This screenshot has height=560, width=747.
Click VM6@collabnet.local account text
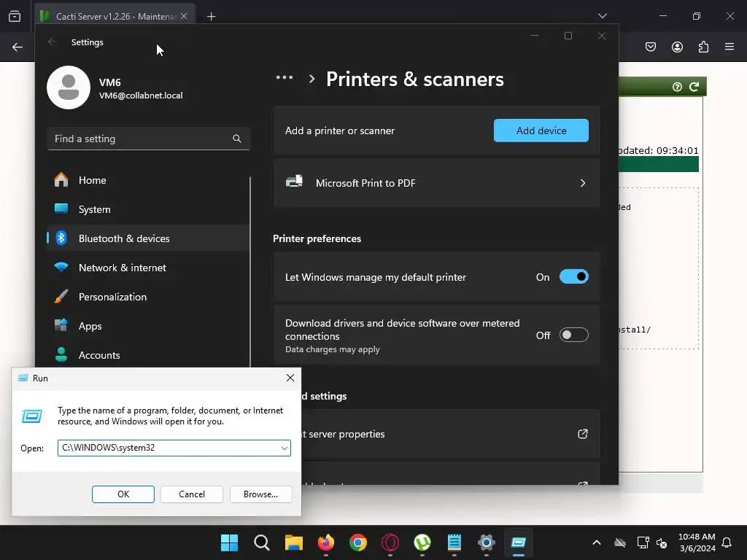tap(141, 96)
